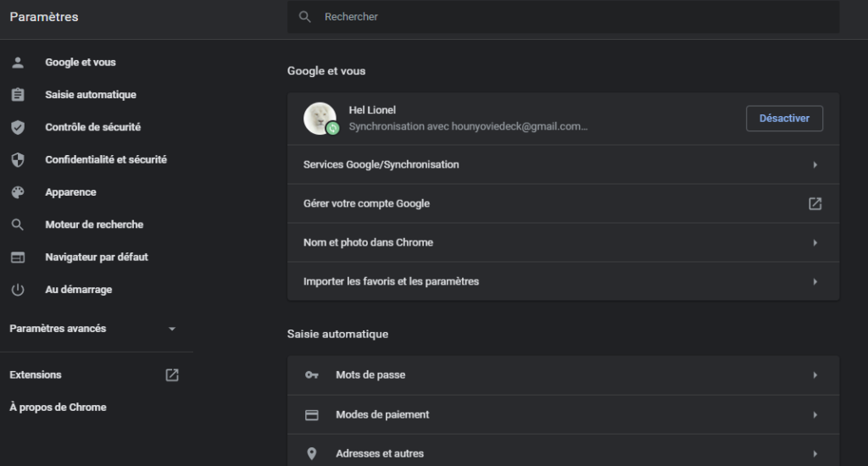Select Google et vous in the sidebar

click(x=81, y=63)
